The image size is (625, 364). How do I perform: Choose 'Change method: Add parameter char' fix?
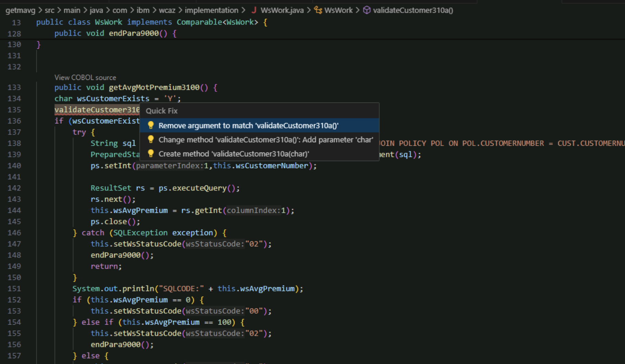[x=259, y=140]
